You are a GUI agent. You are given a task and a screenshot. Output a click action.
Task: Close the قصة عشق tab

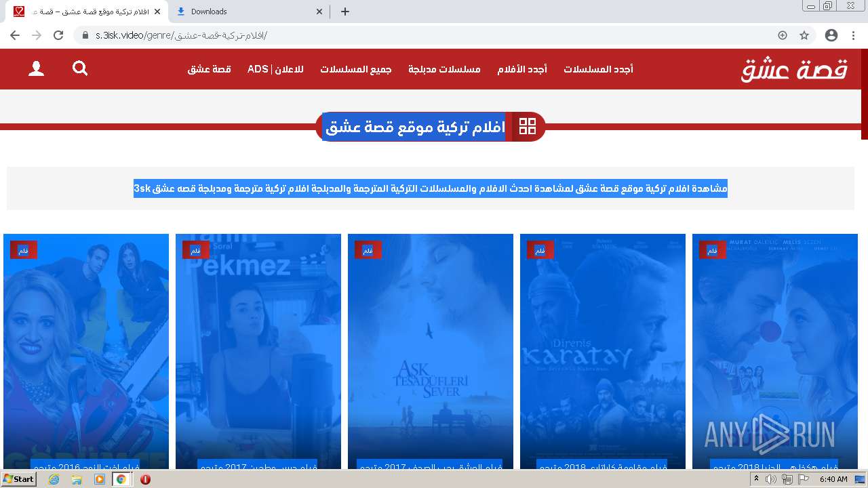(x=157, y=12)
